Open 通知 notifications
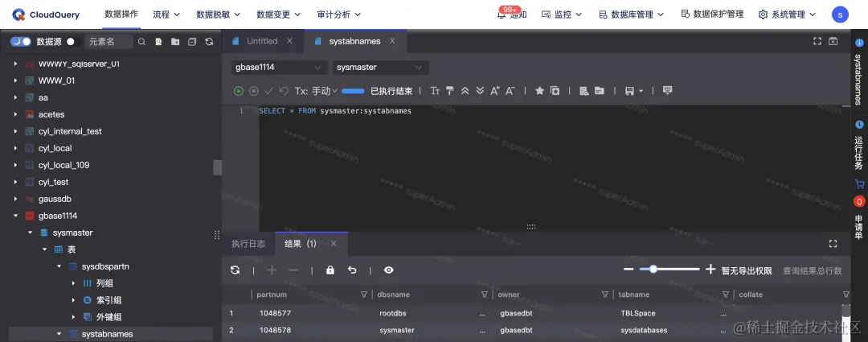This screenshot has height=342, width=868. 512,15
